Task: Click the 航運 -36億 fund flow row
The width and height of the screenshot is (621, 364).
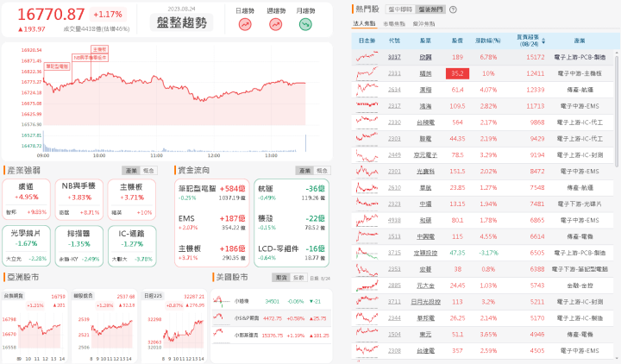Action: pos(292,192)
